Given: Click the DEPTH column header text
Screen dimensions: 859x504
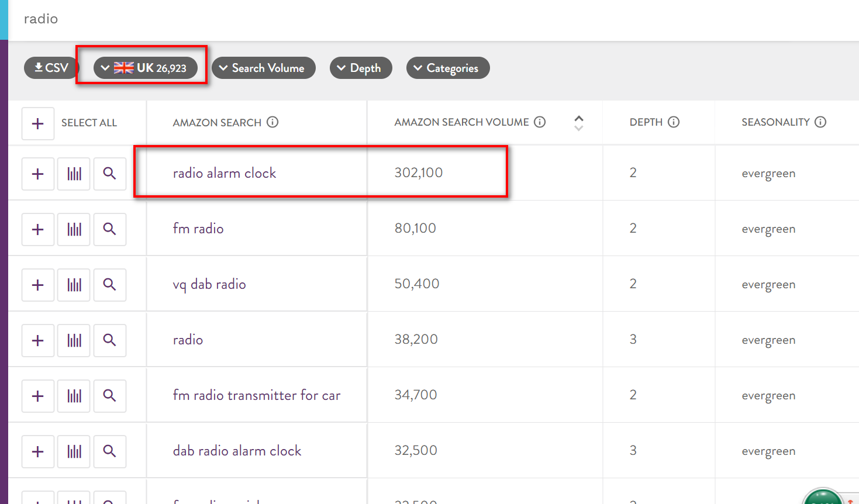Looking at the screenshot, I should click(646, 122).
